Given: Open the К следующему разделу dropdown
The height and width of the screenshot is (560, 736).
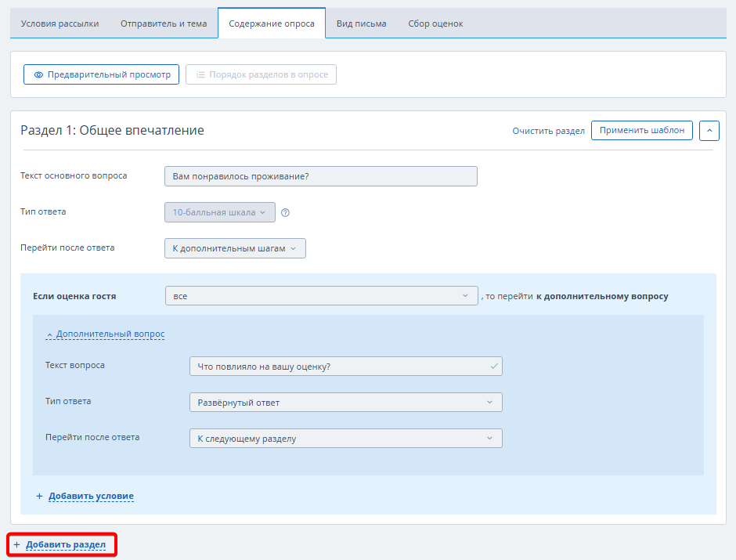Looking at the screenshot, I should point(345,439).
